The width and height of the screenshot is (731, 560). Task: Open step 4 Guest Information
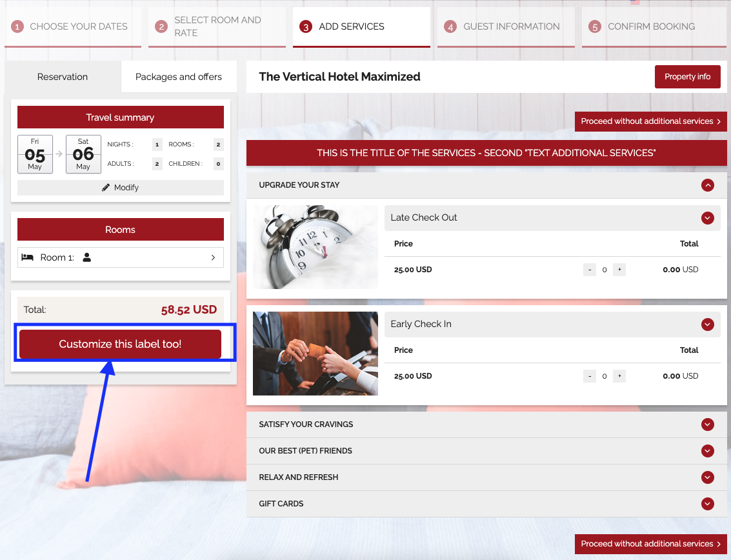(506, 26)
